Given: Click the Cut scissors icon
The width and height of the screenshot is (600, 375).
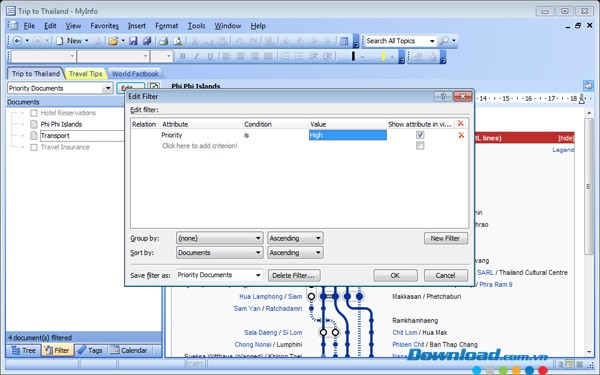Looking at the screenshot, I should pos(194,41).
